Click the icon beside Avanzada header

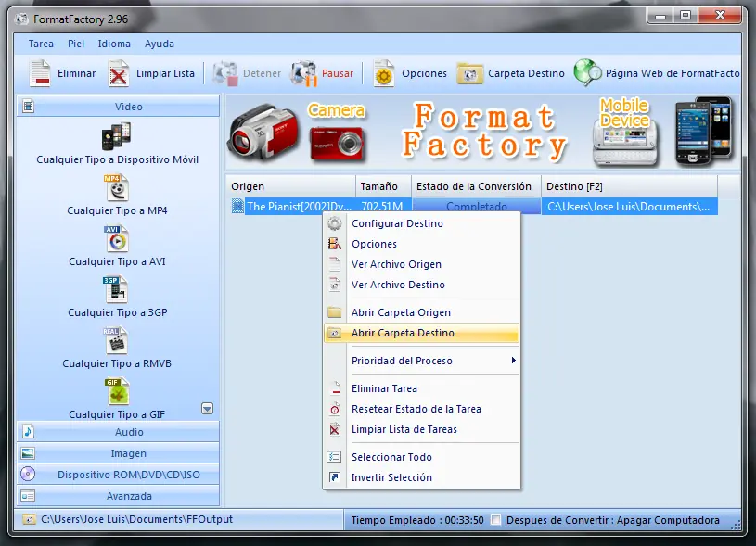point(28,496)
